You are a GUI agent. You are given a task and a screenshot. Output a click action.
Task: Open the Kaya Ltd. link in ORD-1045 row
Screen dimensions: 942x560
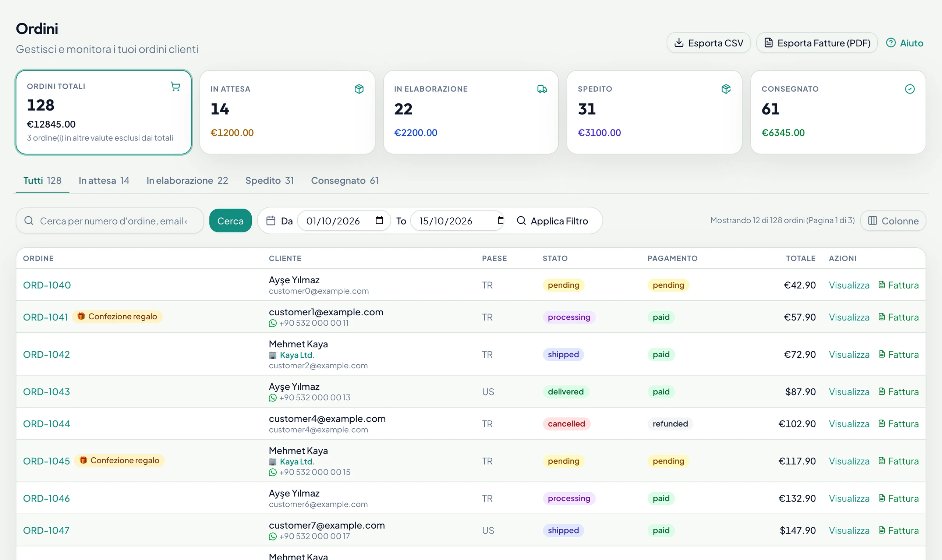click(x=297, y=461)
